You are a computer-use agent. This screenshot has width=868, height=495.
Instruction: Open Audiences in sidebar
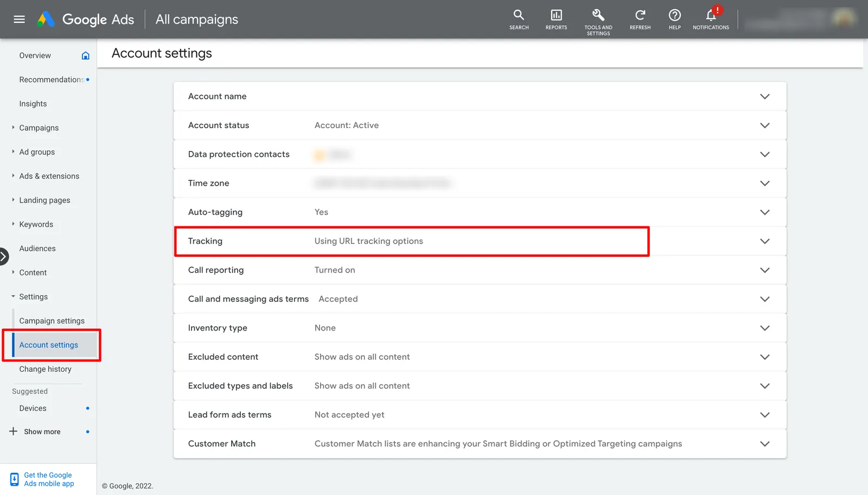[37, 249]
